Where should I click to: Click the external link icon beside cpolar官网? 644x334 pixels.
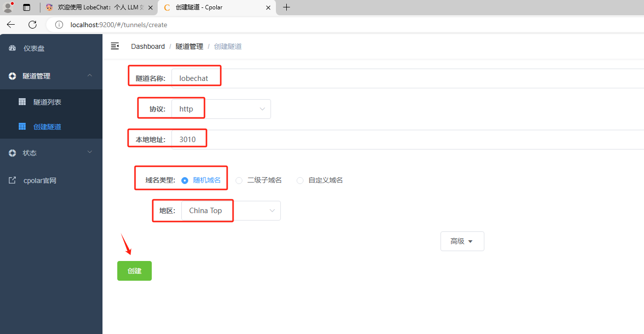click(13, 181)
